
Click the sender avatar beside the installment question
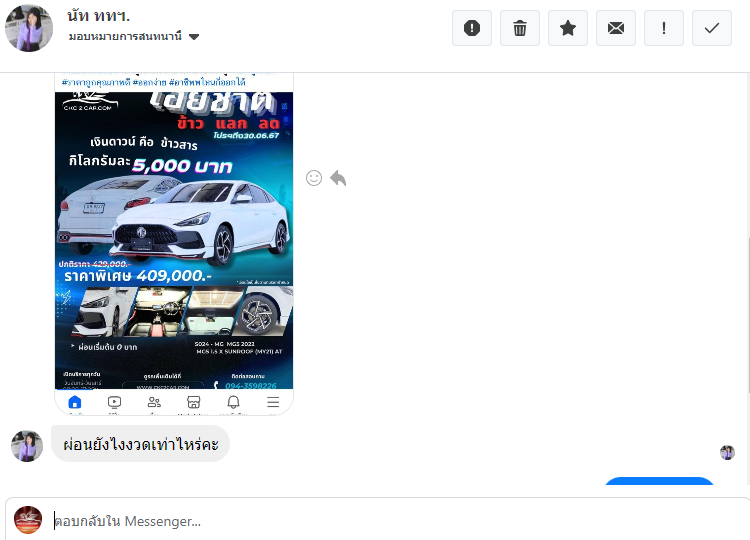point(27,446)
